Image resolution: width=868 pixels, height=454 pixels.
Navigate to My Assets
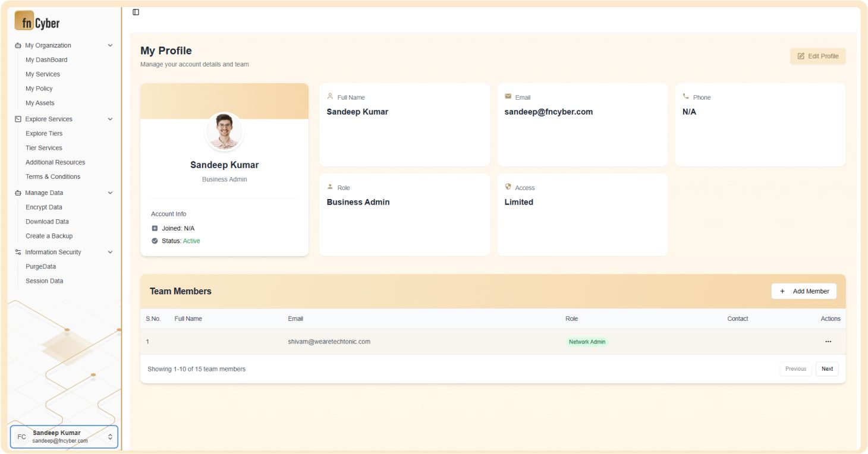(x=40, y=103)
